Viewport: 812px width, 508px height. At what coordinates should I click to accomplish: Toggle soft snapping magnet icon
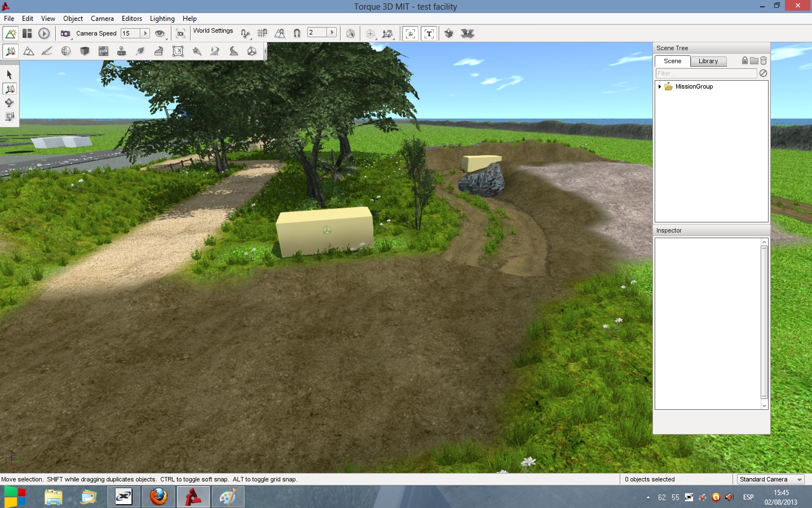click(297, 33)
